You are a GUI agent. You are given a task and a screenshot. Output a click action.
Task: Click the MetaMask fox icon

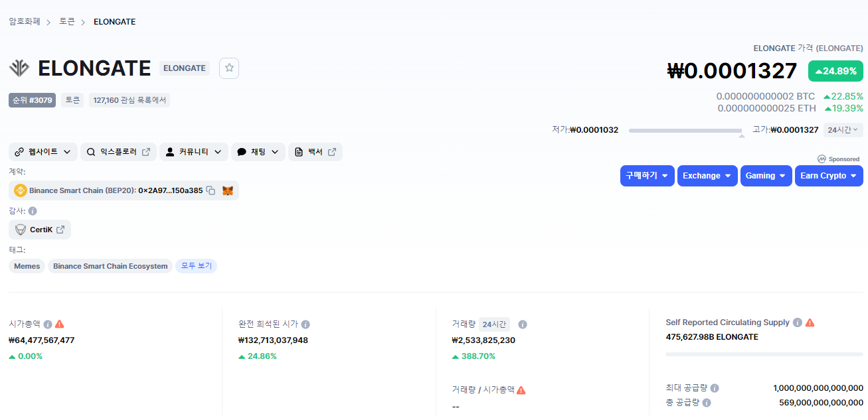point(228,190)
